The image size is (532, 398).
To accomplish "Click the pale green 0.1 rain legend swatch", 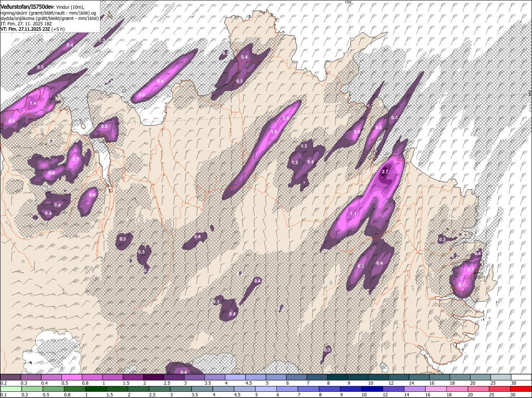I will coord(11,389).
